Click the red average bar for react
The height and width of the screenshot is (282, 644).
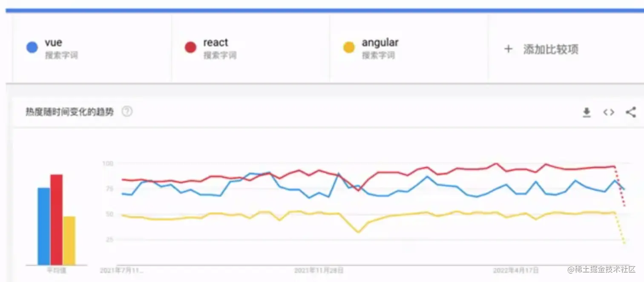coord(57,220)
